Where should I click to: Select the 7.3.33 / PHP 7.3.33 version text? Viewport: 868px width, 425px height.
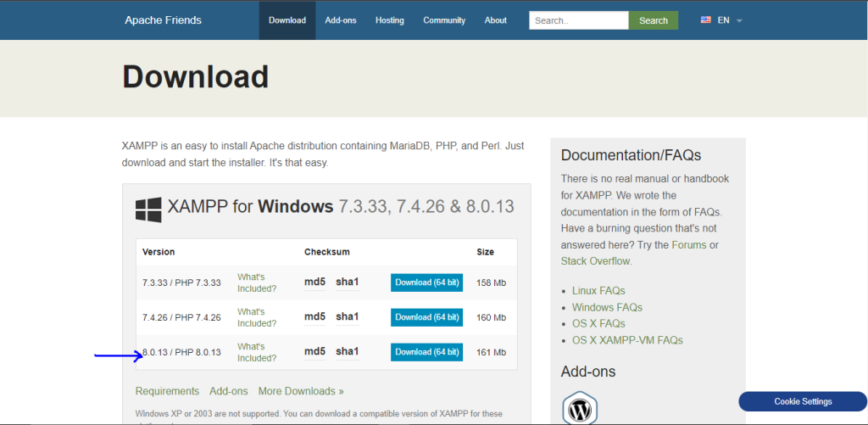click(181, 282)
